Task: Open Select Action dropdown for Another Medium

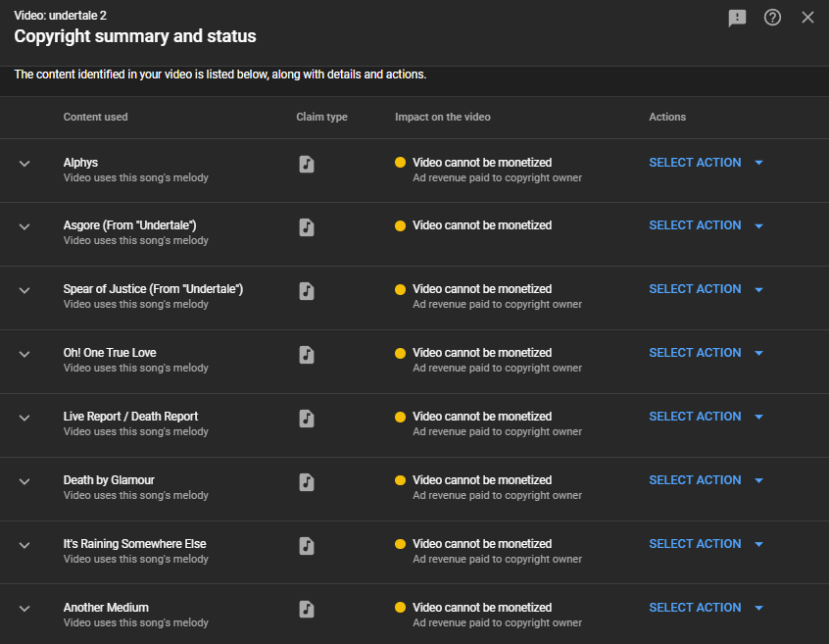Action: click(x=706, y=608)
